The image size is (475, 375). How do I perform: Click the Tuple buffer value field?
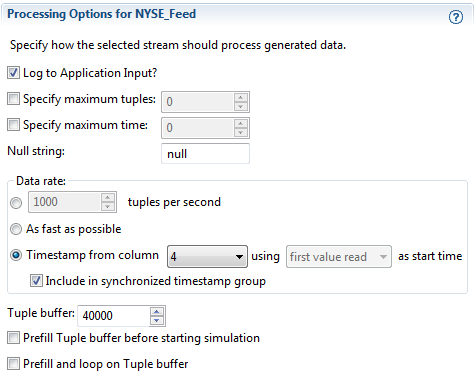coord(114,316)
